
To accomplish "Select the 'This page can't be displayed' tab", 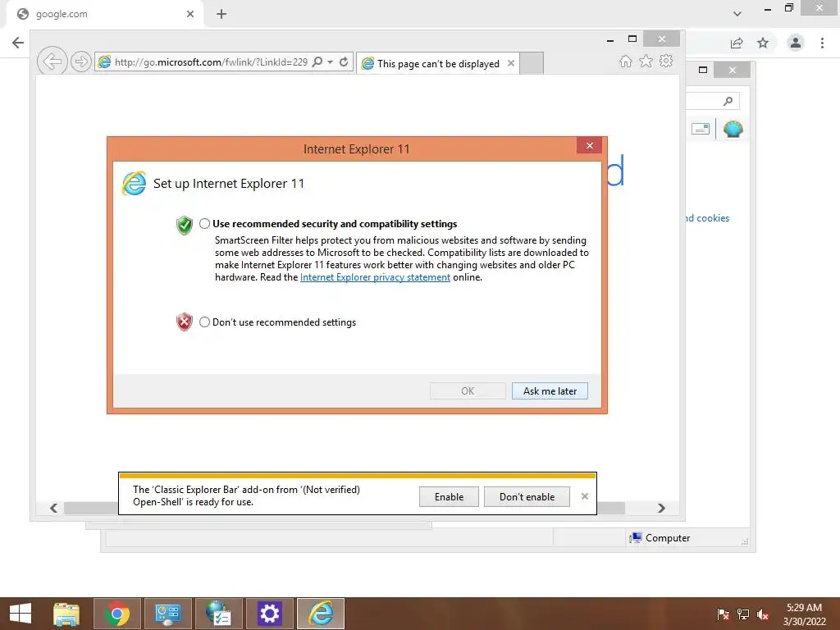I will coord(438,63).
